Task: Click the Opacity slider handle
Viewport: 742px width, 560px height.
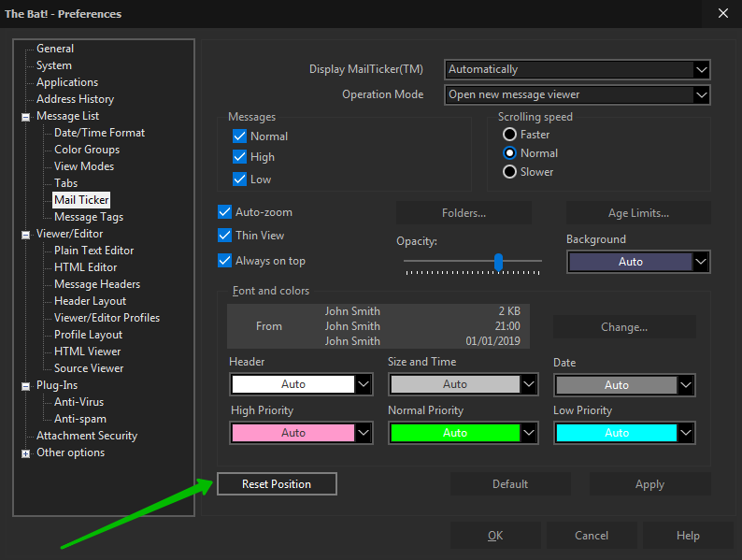Action: [498, 262]
